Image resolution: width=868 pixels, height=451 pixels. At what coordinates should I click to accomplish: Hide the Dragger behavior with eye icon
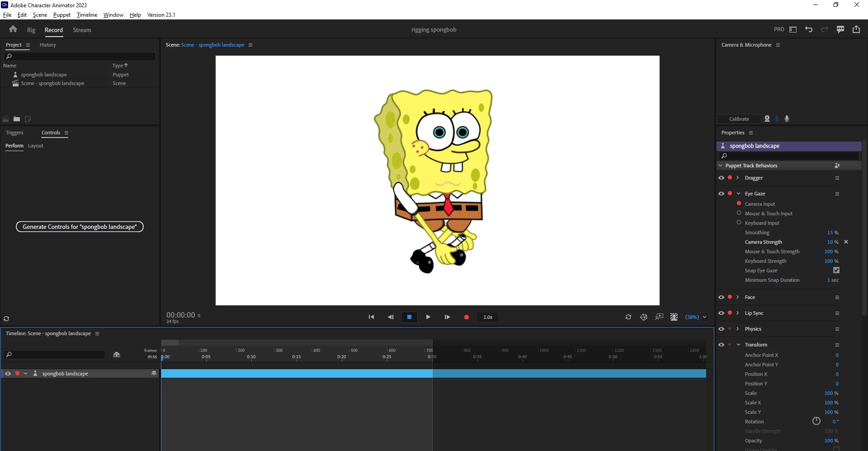click(722, 178)
